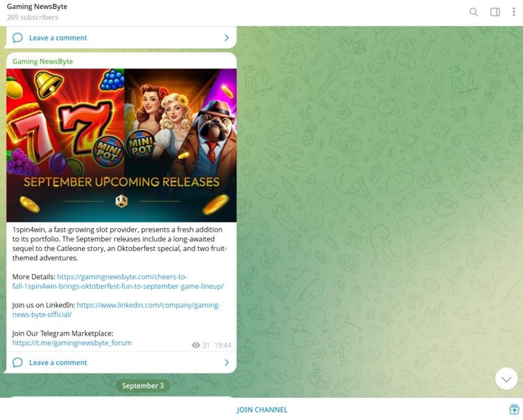Click the 269 subscribers text
The image size is (523, 420).
pos(33,17)
